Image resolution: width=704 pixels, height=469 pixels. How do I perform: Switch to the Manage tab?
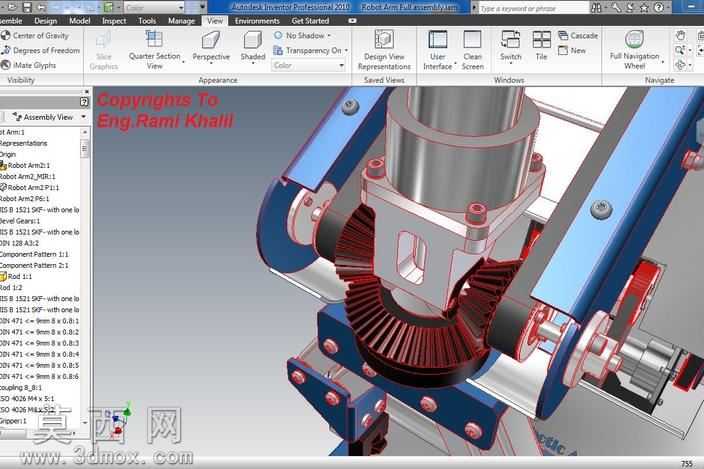point(181,21)
